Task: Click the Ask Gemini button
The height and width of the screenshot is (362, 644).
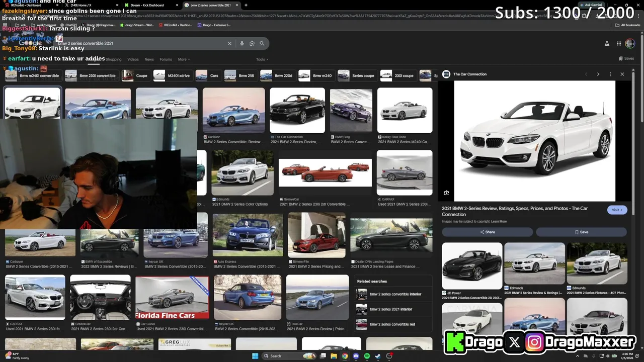Action: pos(591,5)
